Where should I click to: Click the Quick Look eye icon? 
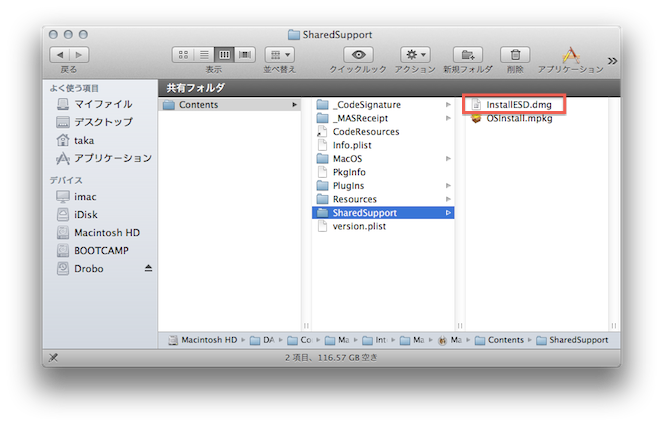pyautogui.click(x=359, y=55)
